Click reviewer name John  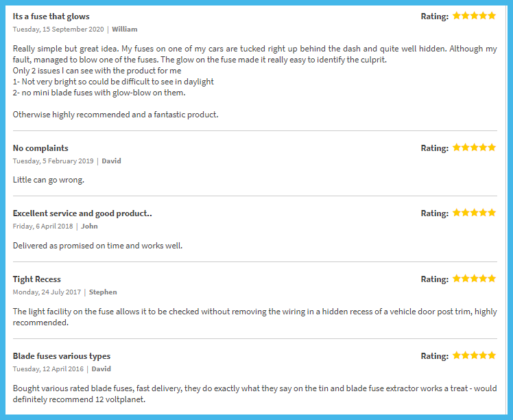(x=89, y=226)
